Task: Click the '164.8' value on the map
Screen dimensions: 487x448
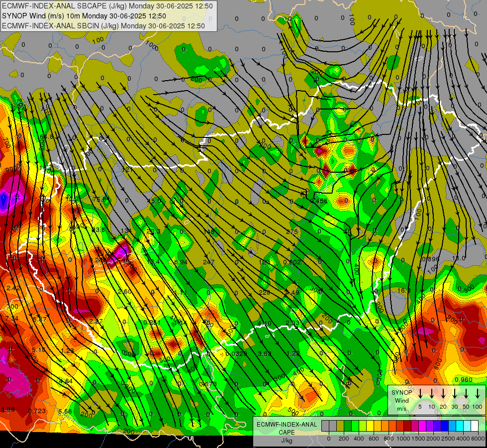Action: pyautogui.click(x=46, y=136)
